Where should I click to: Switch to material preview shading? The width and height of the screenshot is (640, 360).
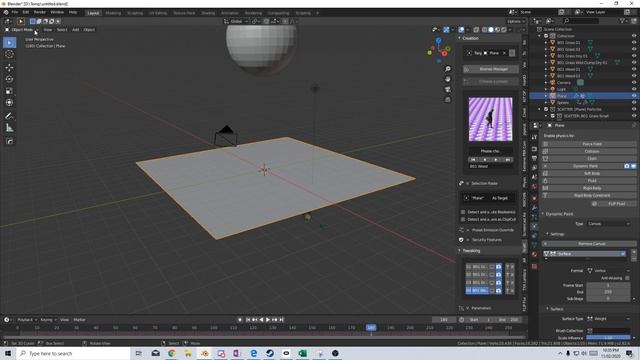click(498, 29)
